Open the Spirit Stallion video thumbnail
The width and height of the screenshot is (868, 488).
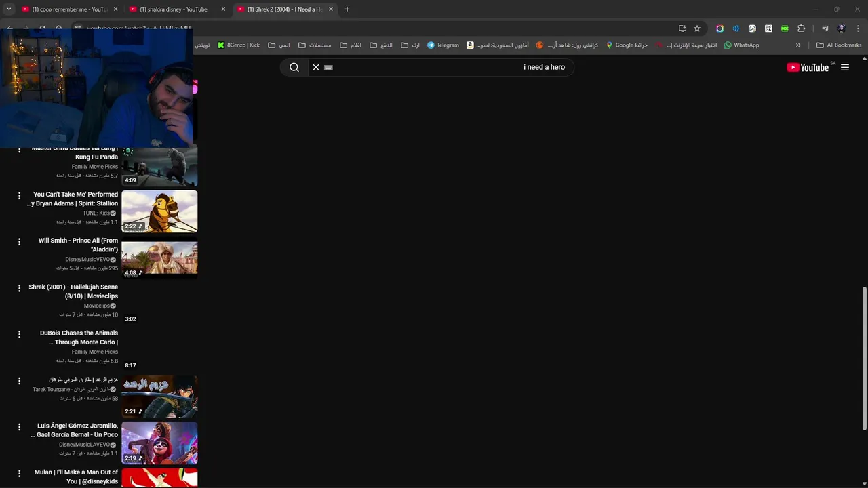click(x=159, y=211)
